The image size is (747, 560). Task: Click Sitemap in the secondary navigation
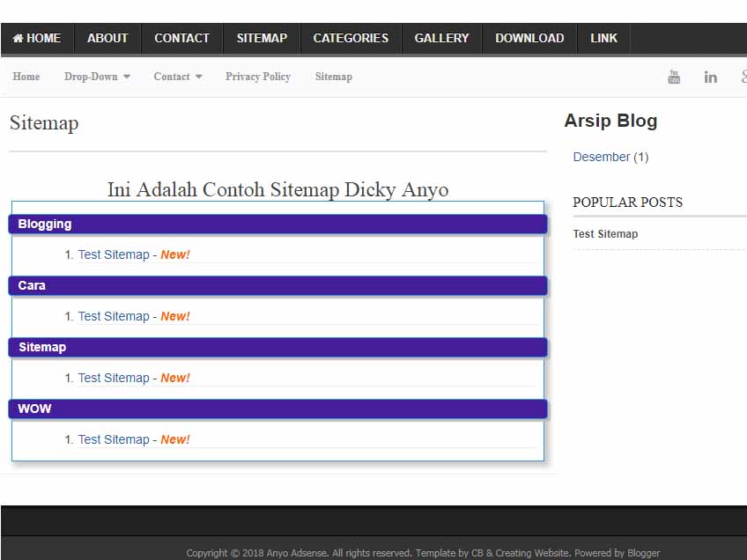pos(333,77)
